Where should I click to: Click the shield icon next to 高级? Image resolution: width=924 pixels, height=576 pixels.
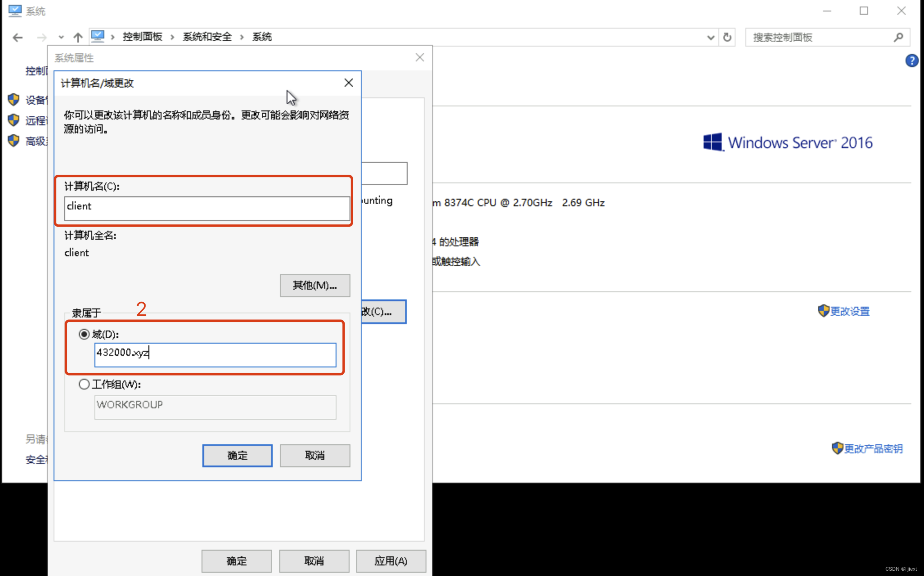tap(13, 140)
